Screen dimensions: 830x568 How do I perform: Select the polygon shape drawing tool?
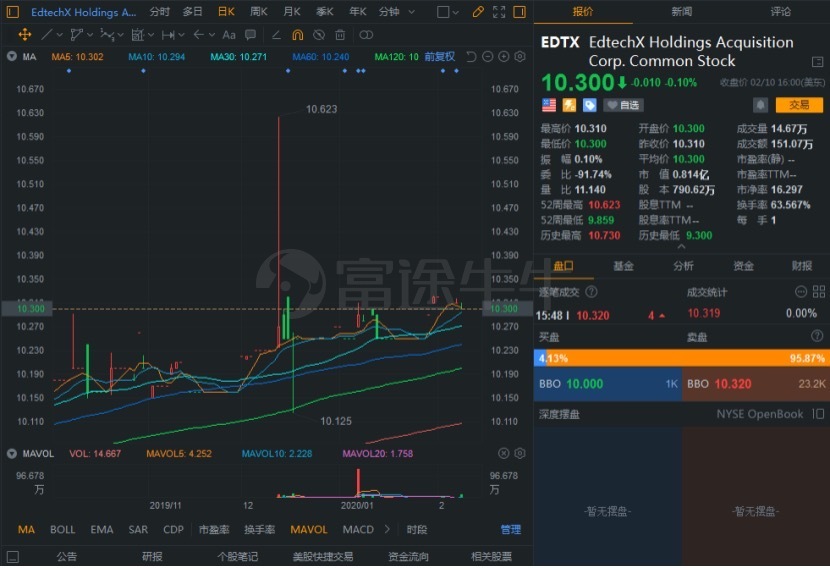[76, 35]
